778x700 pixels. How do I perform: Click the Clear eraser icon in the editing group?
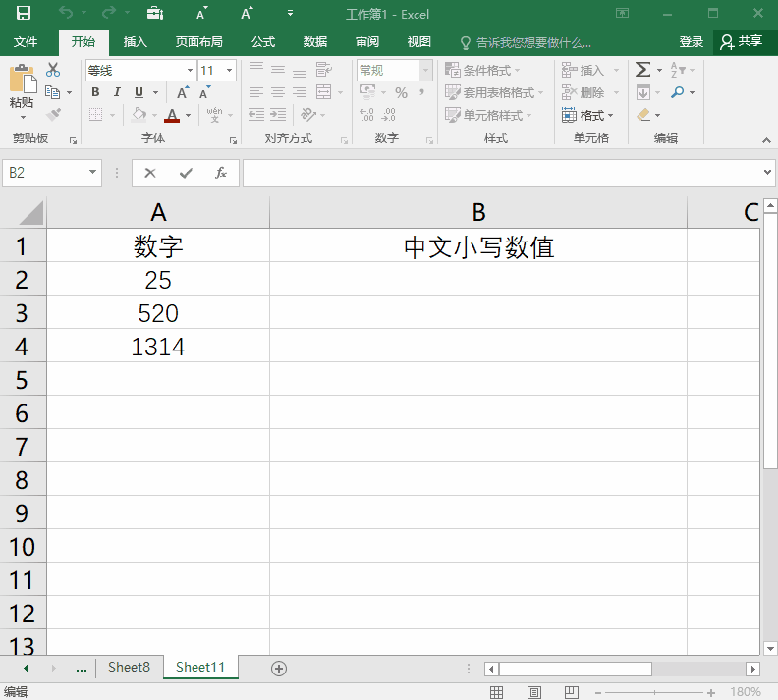coord(643,115)
